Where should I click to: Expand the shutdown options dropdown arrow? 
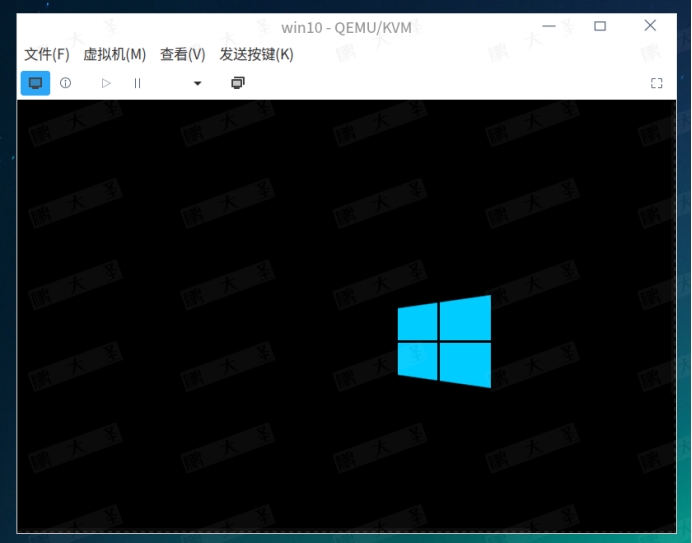197,83
